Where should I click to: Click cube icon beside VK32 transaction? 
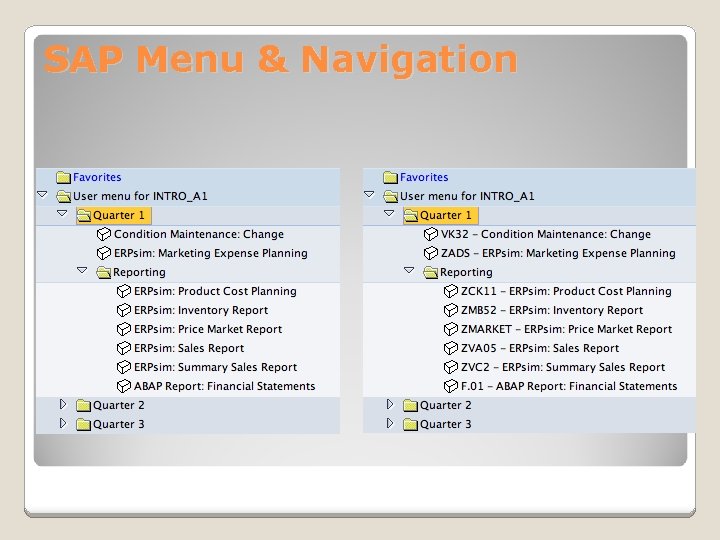click(431, 234)
